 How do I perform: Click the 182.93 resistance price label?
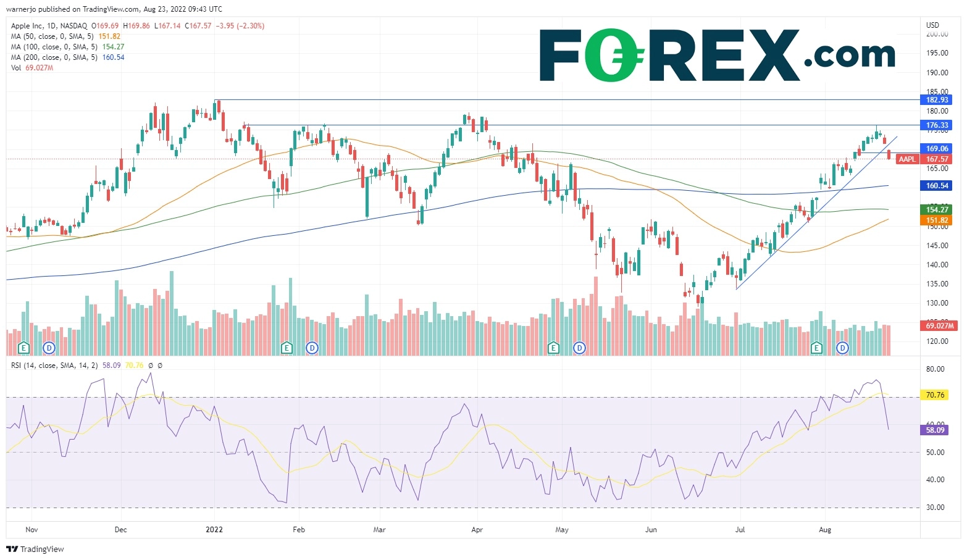pyautogui.click(x=936, y=100)
